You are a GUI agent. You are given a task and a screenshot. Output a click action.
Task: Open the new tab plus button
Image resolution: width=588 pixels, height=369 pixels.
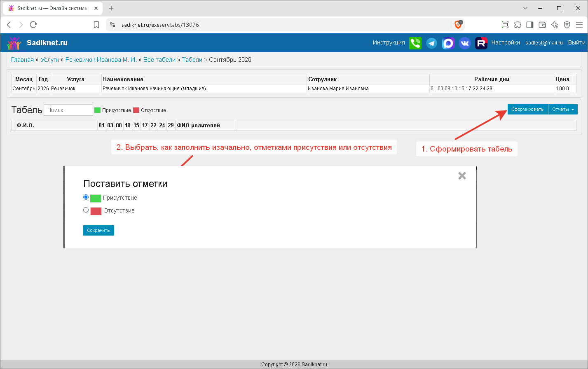coord(111,8)
